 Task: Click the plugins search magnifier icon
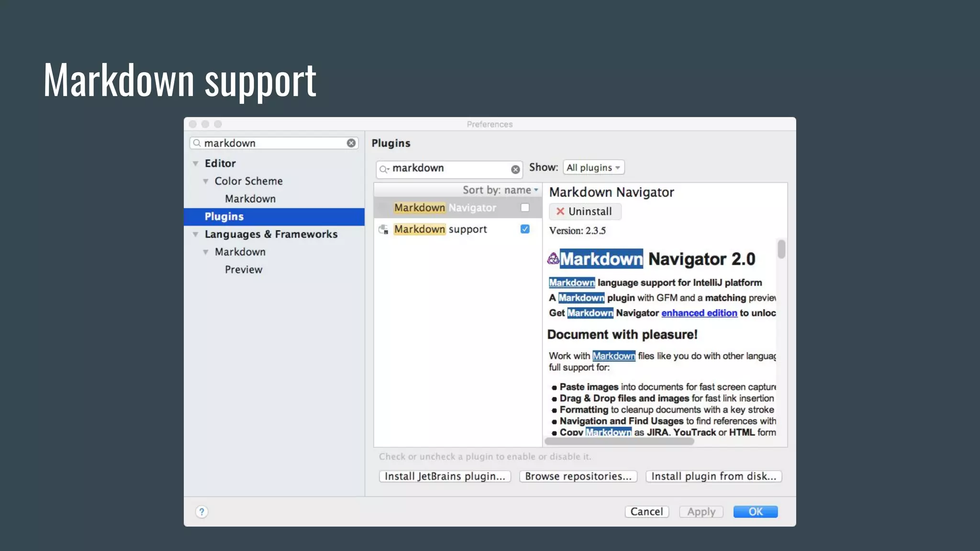pyautogui.click(x=384, y=169)
